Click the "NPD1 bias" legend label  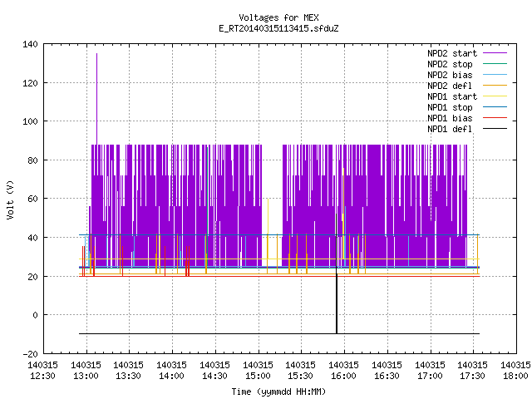pos(450,118)
